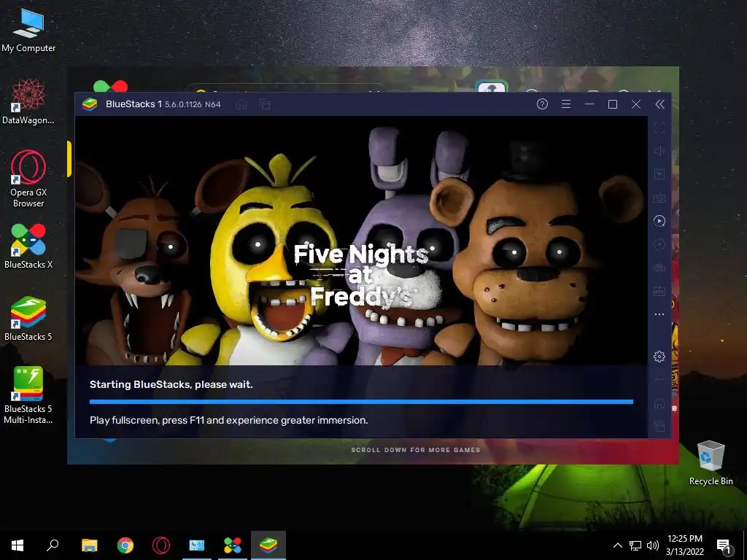Viewport: 747px width, 560px height.
Task: Show hidden system tray icons chevron
Action: (x=617, y=545)
